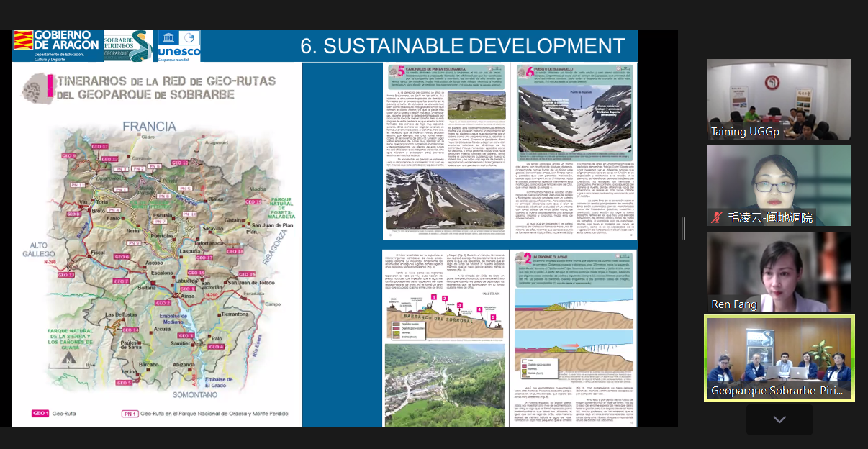Select the Ren Fang participant video
868x449 pixels.
[x=779, y=272]
